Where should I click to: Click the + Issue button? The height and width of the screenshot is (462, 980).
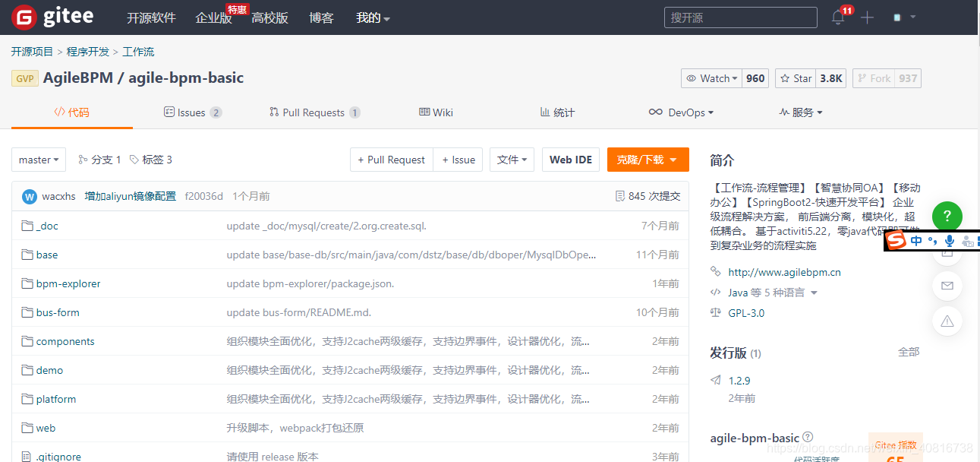click(x=458, y=160)
